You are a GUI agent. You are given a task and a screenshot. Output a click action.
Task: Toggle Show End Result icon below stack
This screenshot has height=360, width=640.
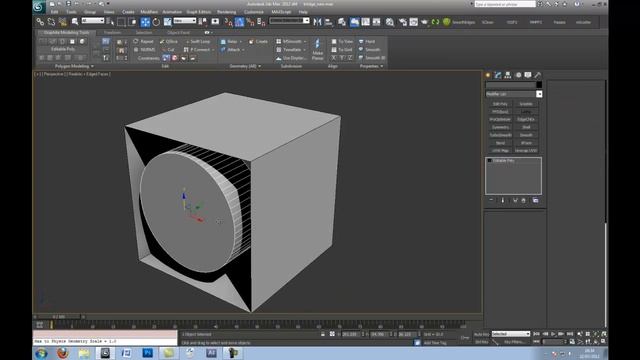[x=503, y=200]
